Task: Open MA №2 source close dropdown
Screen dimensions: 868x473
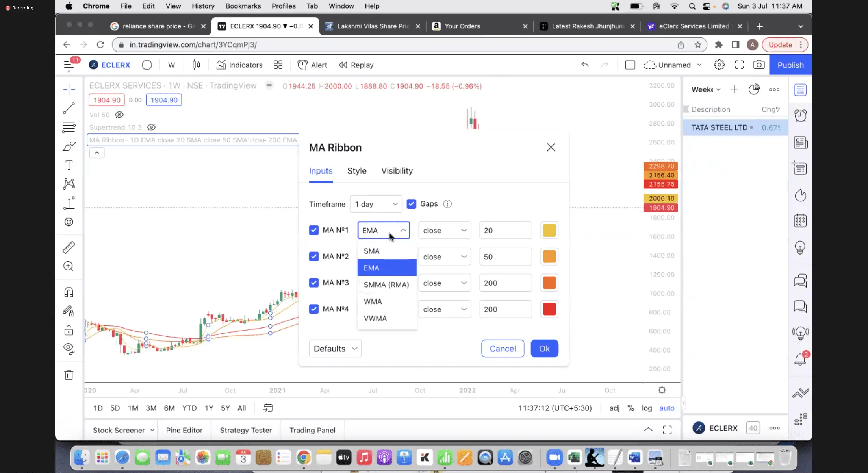Action: click(x=444, y=257)
